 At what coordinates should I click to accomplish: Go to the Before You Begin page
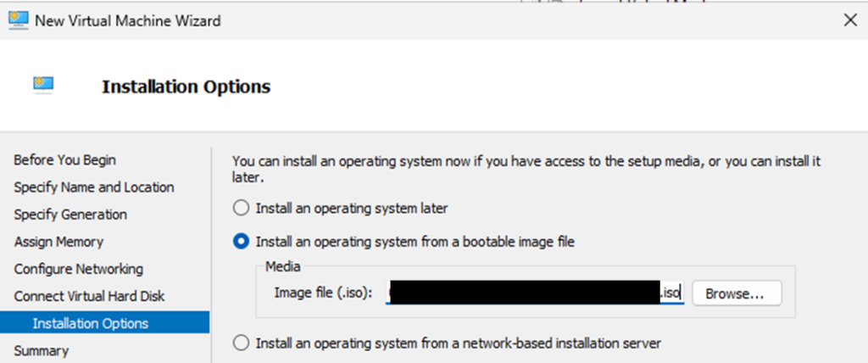pos(65,160)
